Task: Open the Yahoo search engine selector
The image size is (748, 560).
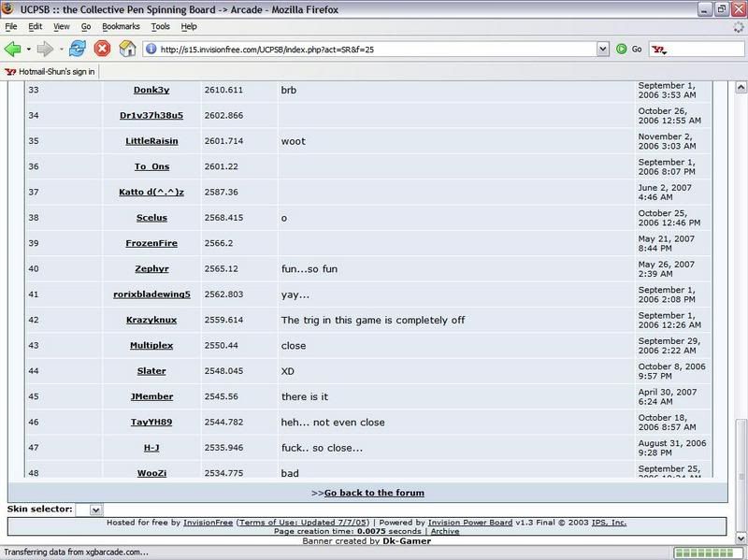Action: 659,50
